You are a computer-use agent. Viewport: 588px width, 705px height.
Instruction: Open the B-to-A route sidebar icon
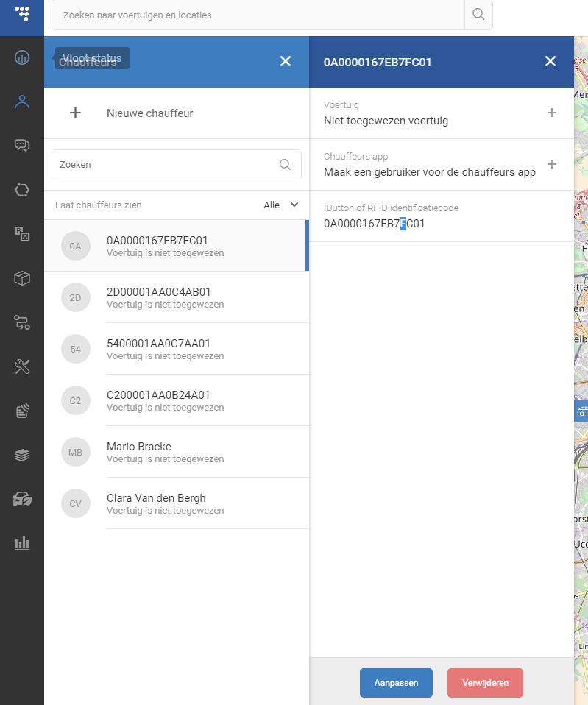click(x=22, y=234)
